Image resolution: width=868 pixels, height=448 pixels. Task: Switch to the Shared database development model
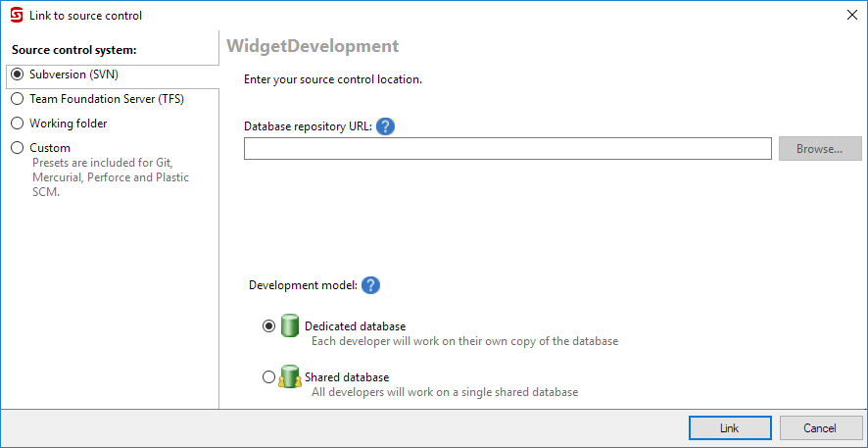pyautogui.click(x=269, y=377)
